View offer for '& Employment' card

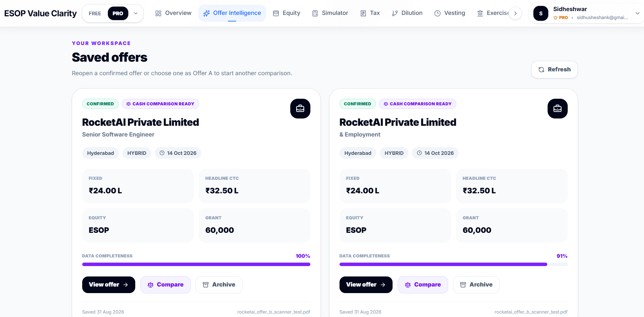pyautogui.click(x=366, y=285)
